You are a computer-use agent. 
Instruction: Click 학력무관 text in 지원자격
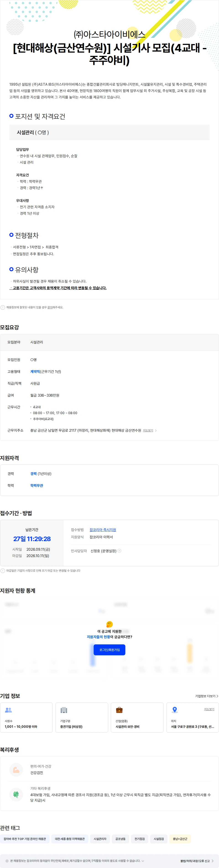(37, 485)
